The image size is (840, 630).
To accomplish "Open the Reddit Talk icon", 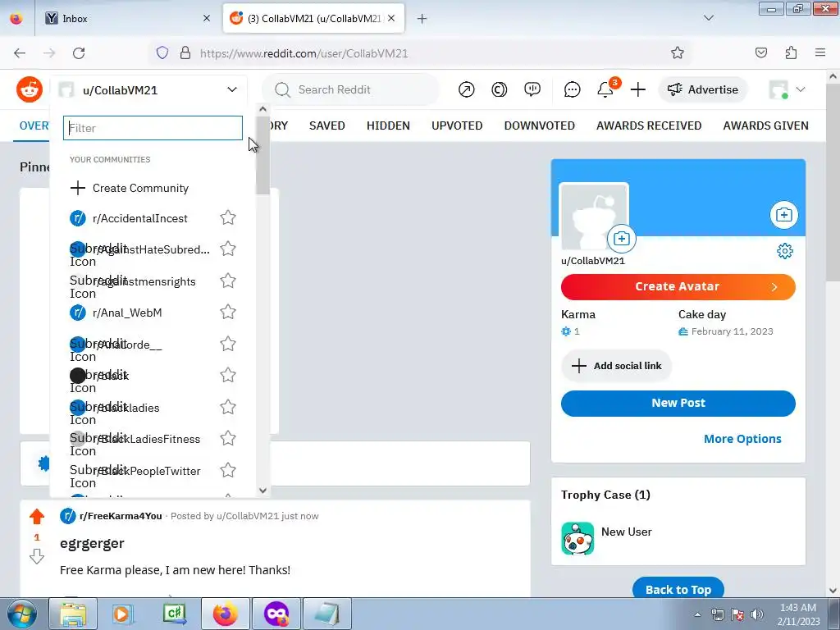I will coord(532,89).
